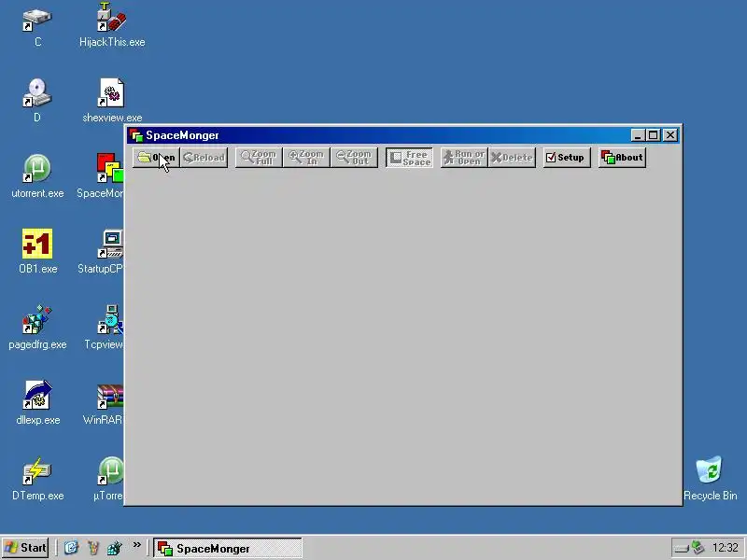The height and width of the screenshot is (560, 747).
Task: Click the Open button in SpaceMonger
Action: tap(156, 158)
